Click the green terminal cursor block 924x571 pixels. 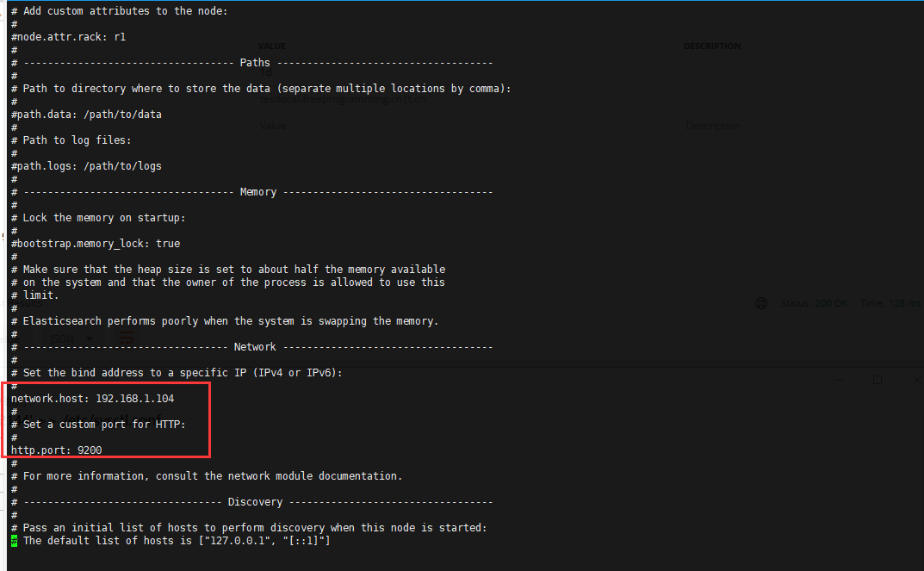[14, 541]
